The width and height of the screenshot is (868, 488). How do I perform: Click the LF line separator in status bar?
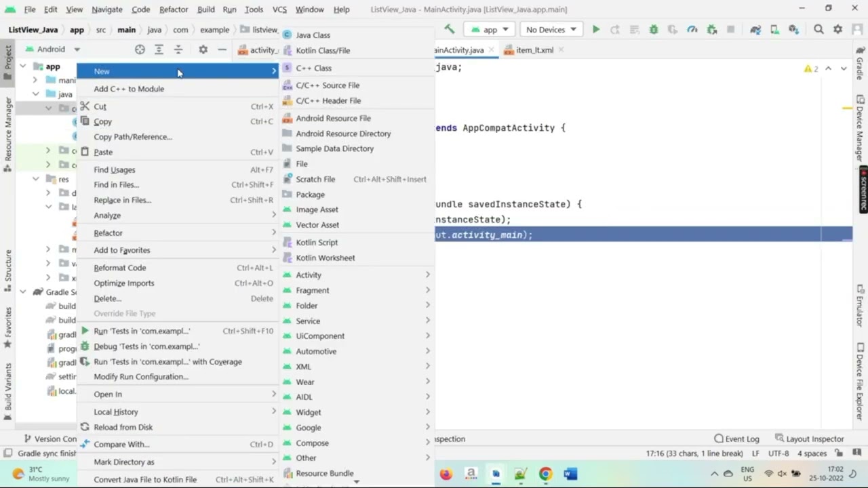756,453
